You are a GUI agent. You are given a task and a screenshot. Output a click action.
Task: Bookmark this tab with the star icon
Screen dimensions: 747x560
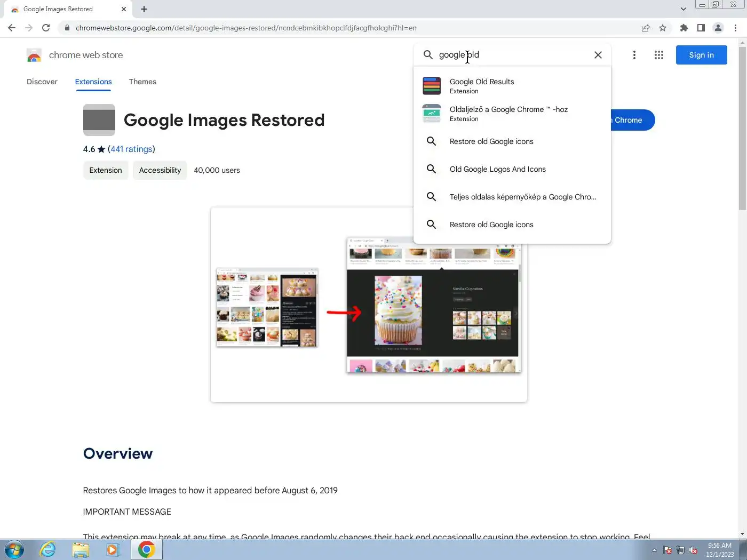point(663,28)
